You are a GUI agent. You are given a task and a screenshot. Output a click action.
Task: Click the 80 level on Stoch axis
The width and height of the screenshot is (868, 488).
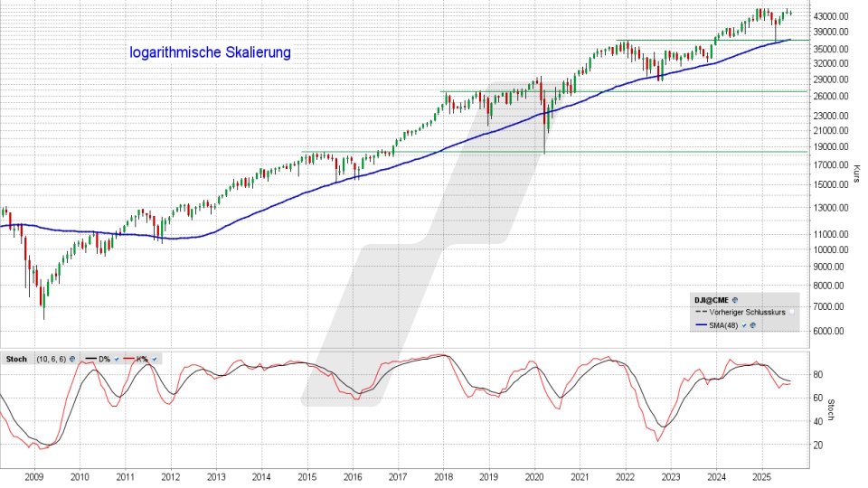pos(818,374)
